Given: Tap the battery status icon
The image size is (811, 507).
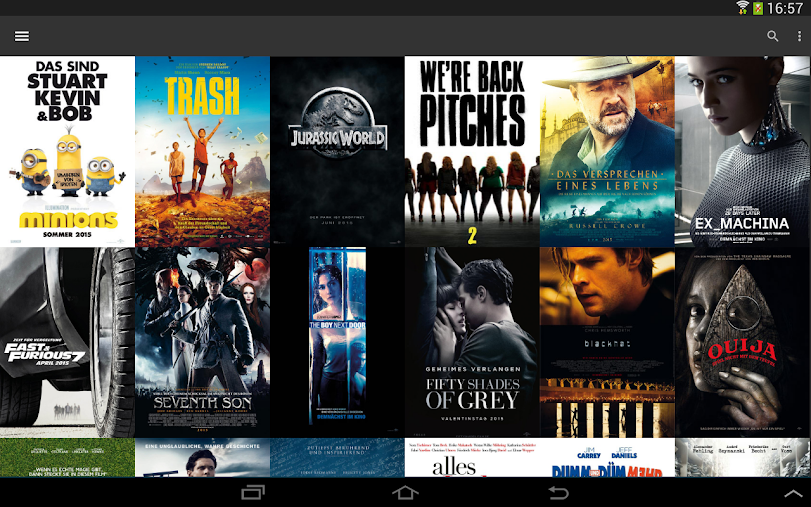Looking at the screenshot, I should click(758, 7).
